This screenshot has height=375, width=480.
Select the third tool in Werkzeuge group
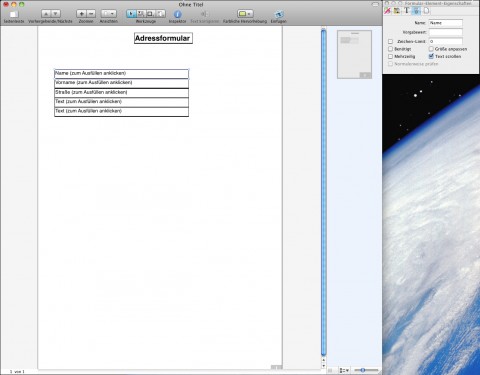[151, 14]
